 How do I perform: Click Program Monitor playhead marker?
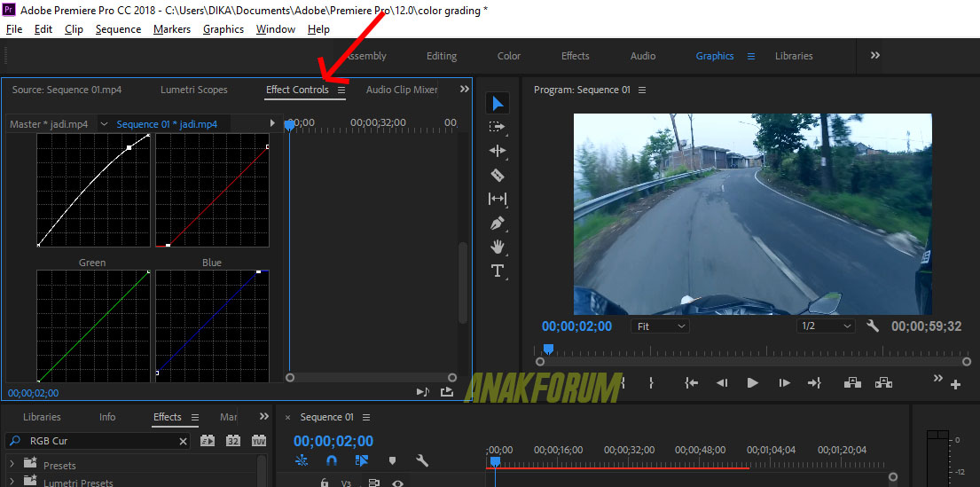[548, 349]
